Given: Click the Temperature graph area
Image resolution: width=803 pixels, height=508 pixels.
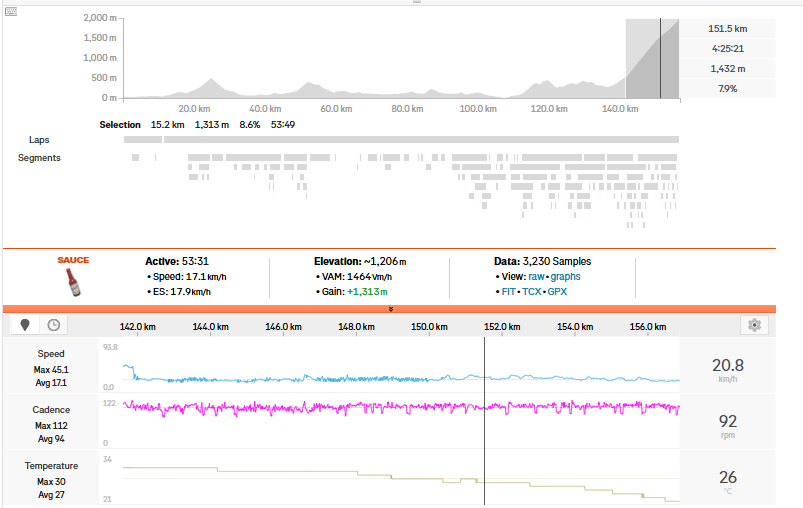Looking at the screenshot, I should coord(402,477).
